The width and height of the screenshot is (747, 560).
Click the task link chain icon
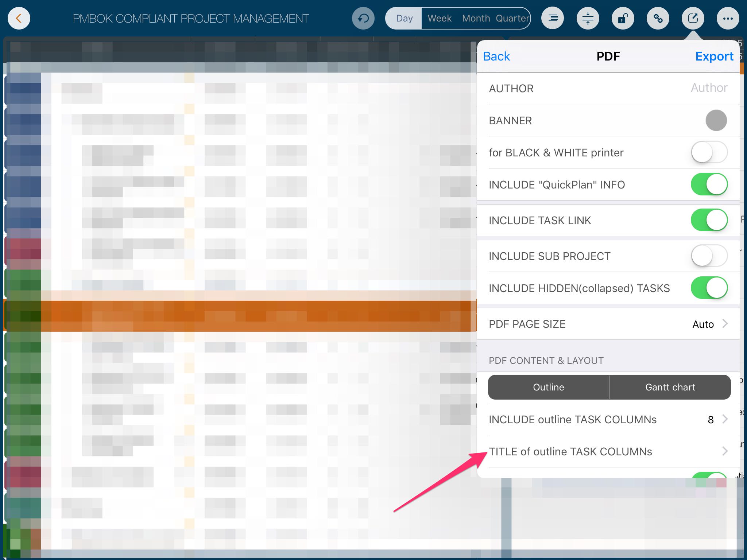(x=658, y=18)
